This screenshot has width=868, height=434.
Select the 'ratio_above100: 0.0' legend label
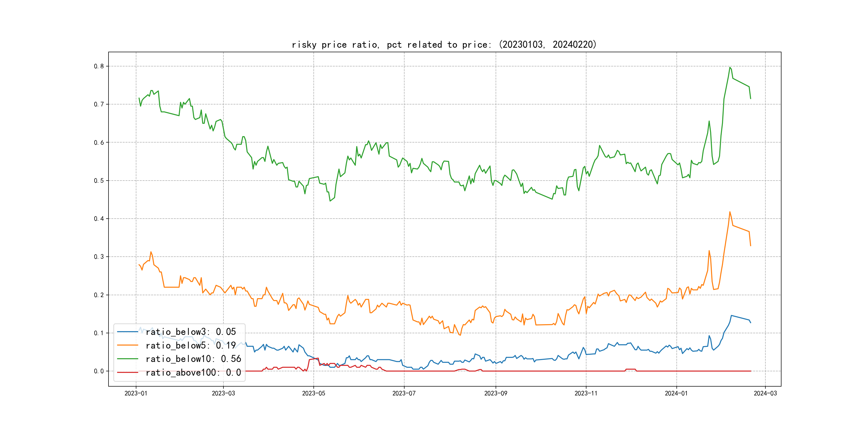tap(193, 372)
